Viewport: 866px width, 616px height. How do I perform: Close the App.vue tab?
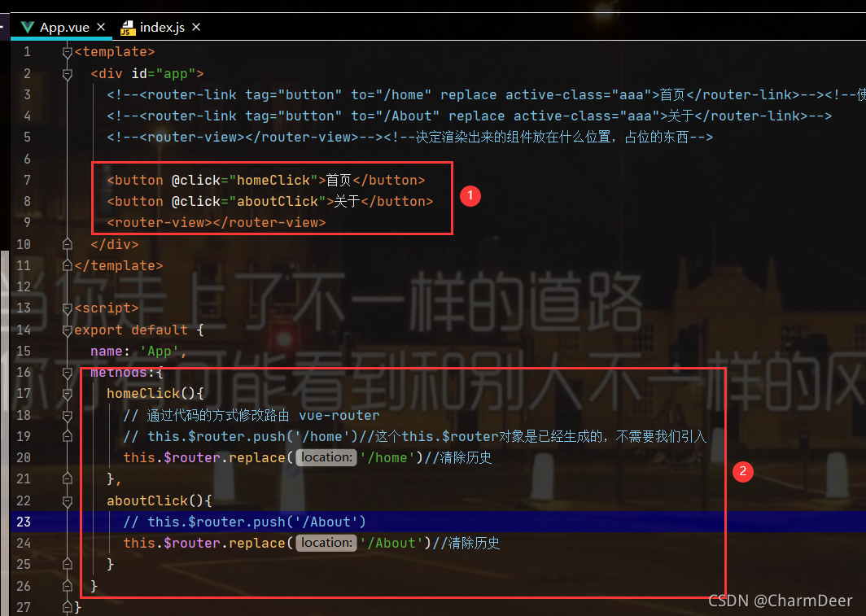(x=101, y=27)
